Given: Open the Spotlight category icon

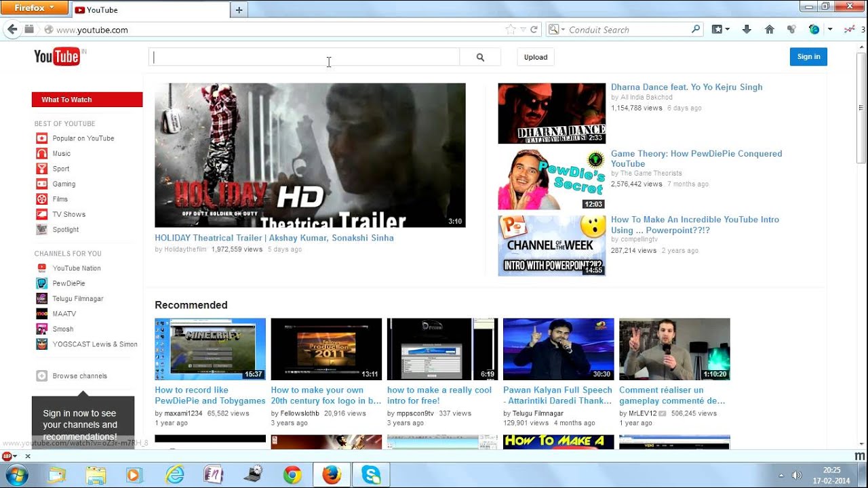Looking at the screenshot, I should 41,230.
